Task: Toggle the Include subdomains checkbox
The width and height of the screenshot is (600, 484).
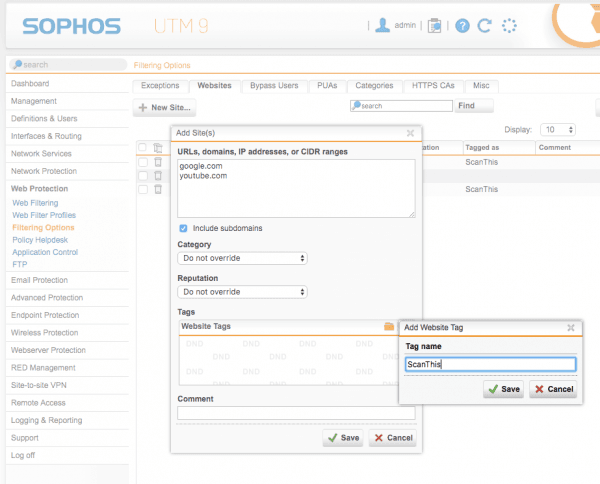Action: tap(183, 228)
